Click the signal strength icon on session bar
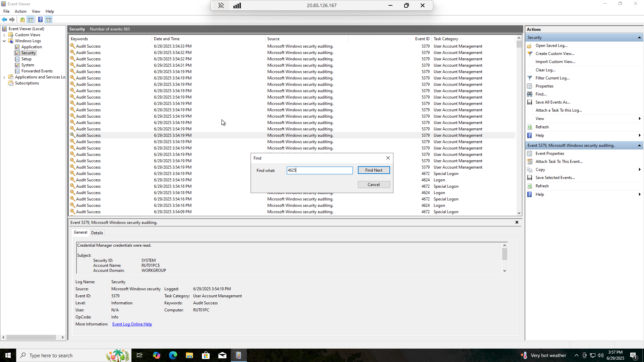Screen dimensions: 644x362 coord(237,5)
